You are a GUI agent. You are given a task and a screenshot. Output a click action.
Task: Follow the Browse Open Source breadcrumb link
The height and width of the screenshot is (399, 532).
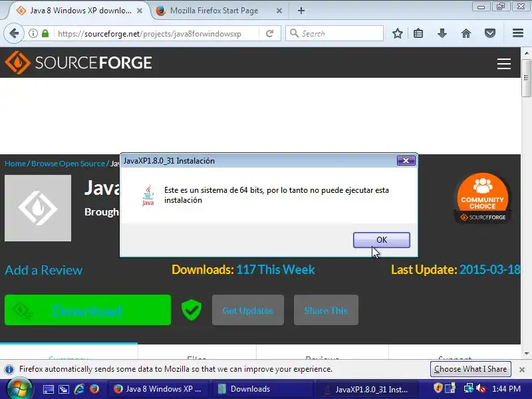tap(68, 164)
